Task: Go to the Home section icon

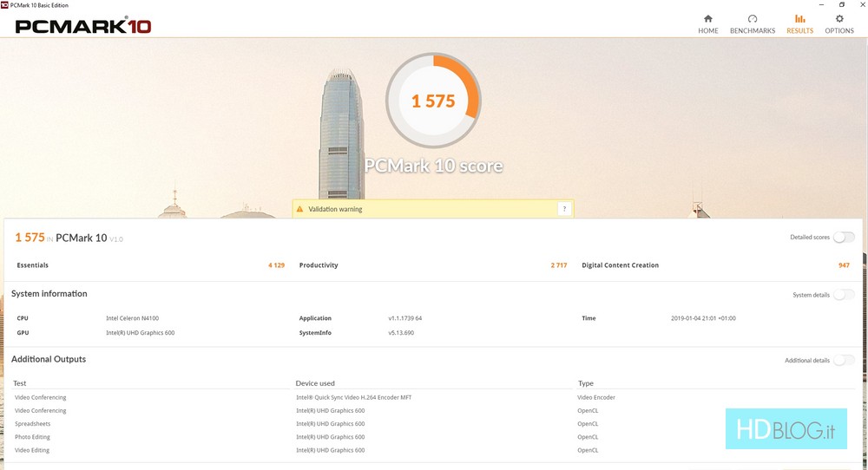Action: pos(707,19)
